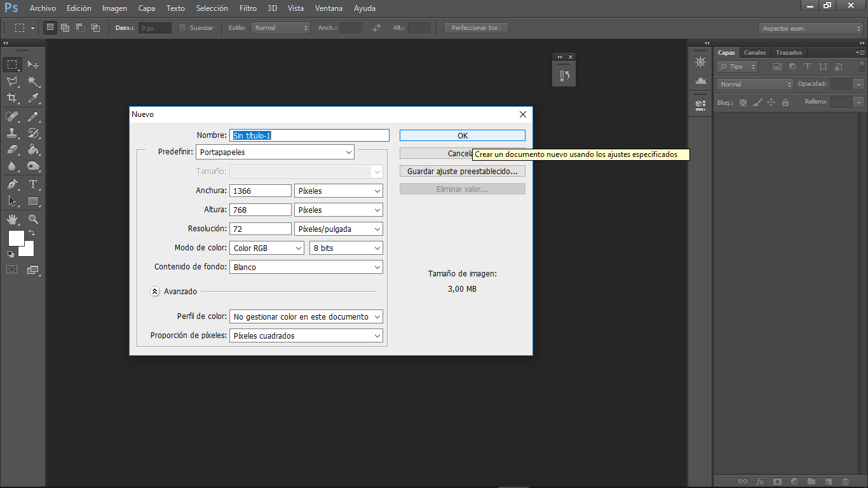The height and width of the screenshot is (488, 868).
Task: Change the screen mode
Action: (33, 269)
